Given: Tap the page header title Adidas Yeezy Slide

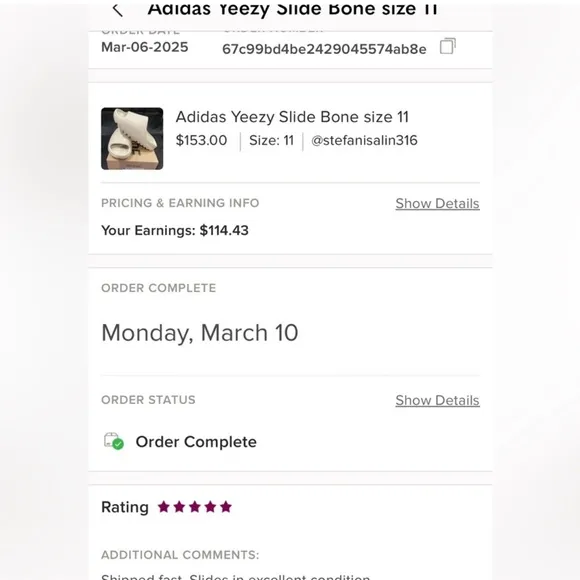Looking at the screenshot, I should [292, 9].
